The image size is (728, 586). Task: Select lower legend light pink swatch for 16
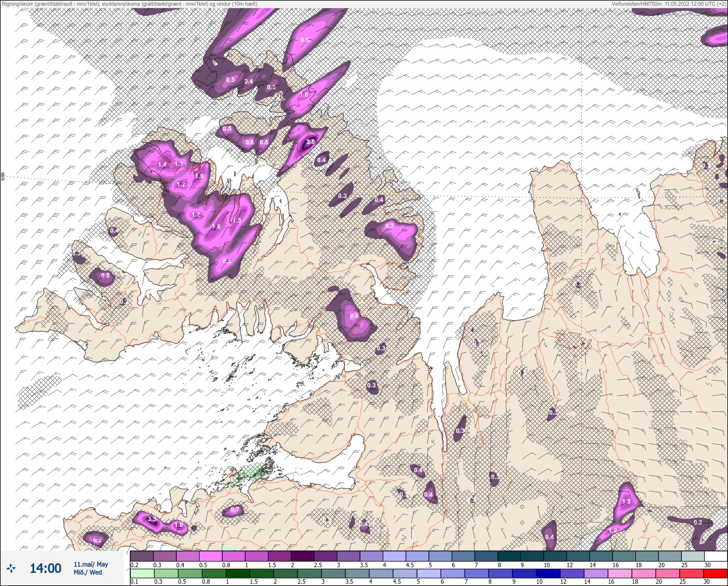pos(621,573)
